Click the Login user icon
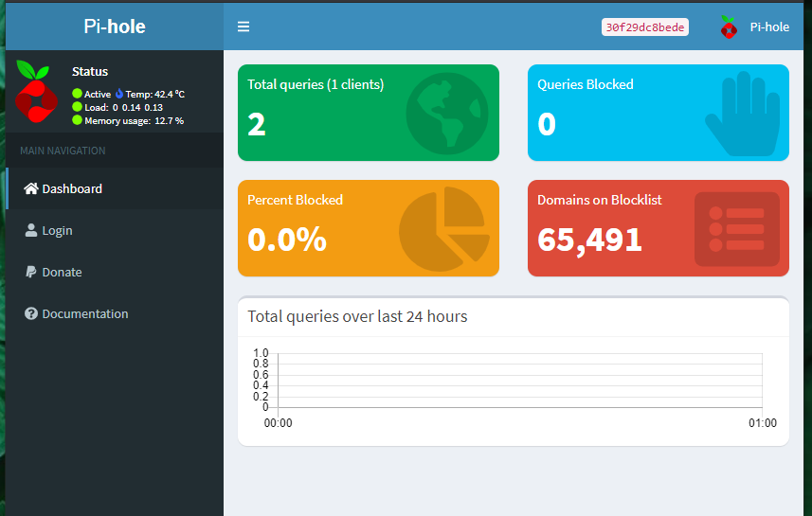The height and width of the screenshot is (516, 812). [31, 230]
